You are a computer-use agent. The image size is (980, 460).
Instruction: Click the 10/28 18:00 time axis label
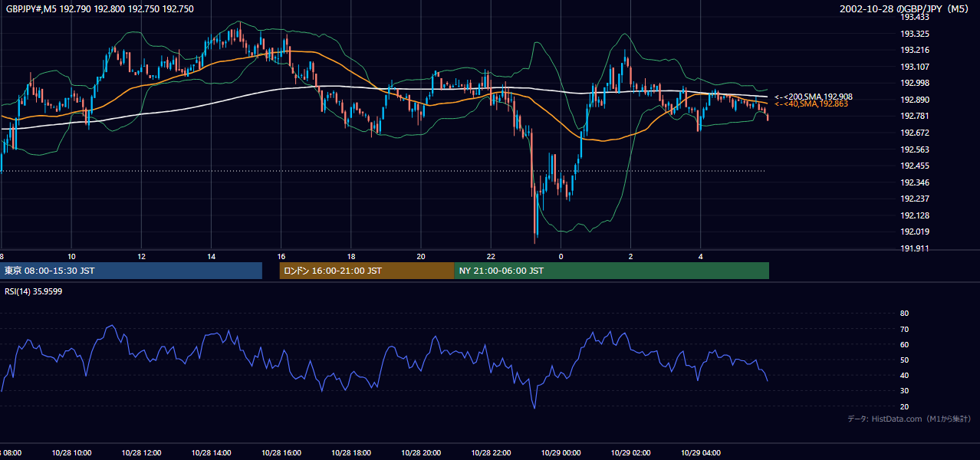pyautogui.click(x=350, y=453)
